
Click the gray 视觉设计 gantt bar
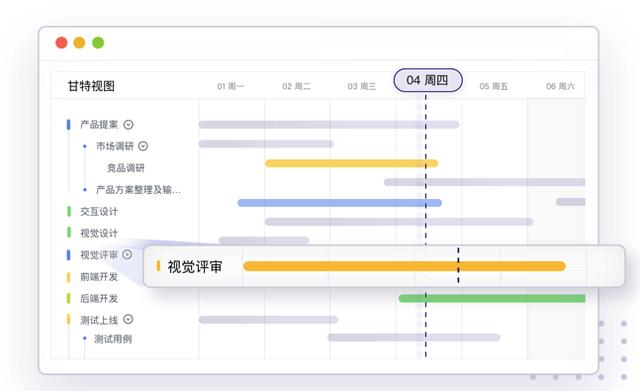point(399,222)
